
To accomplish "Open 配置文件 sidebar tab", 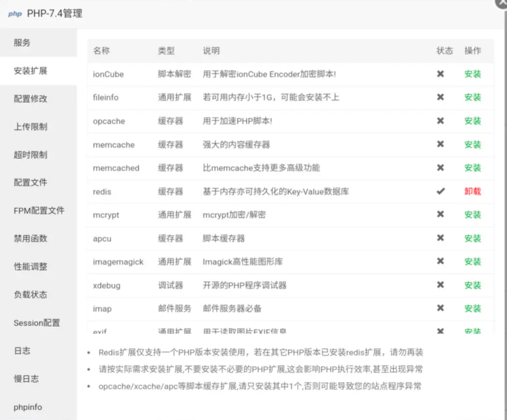I will (x=38, y=183).
